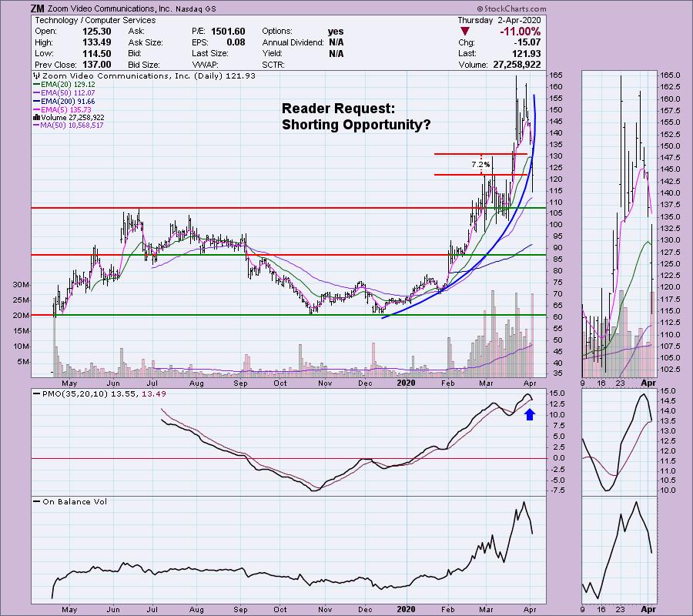
Task: Click the date Thursday 2-Apr-2020
Action: pos(499,20)
